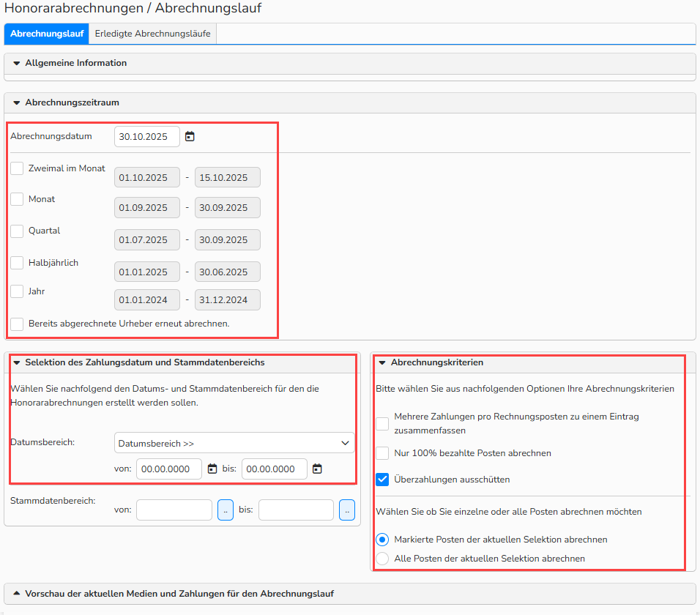700x615 pixels.
Task: Click the Abrechnungsdatum label
Action: pos(51,137)
